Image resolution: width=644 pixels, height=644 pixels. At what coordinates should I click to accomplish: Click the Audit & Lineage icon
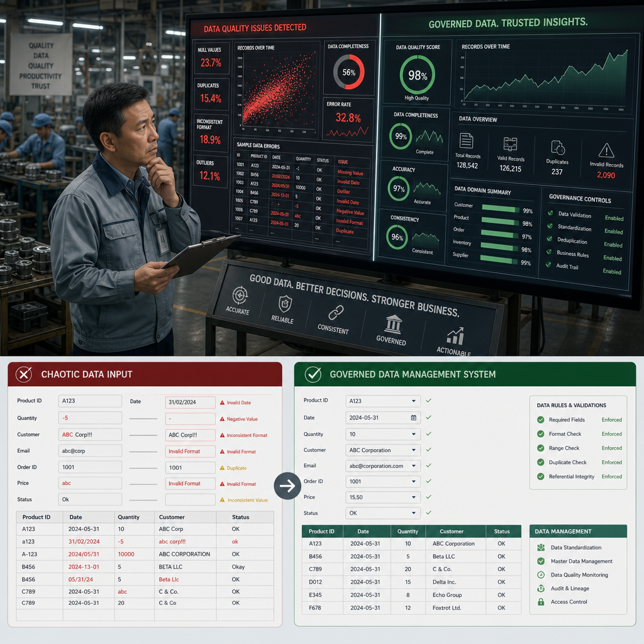pyautogui.click(x=541, y=588)
